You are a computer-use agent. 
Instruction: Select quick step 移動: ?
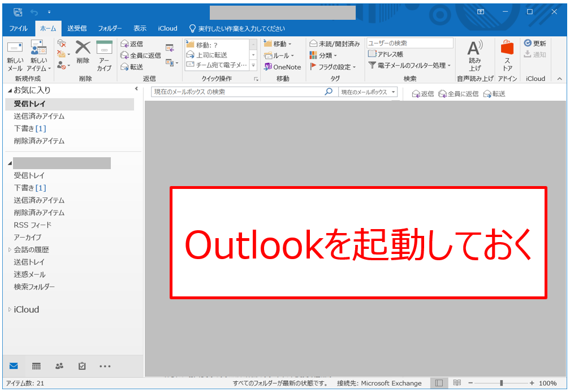click(x=217, y=45)
